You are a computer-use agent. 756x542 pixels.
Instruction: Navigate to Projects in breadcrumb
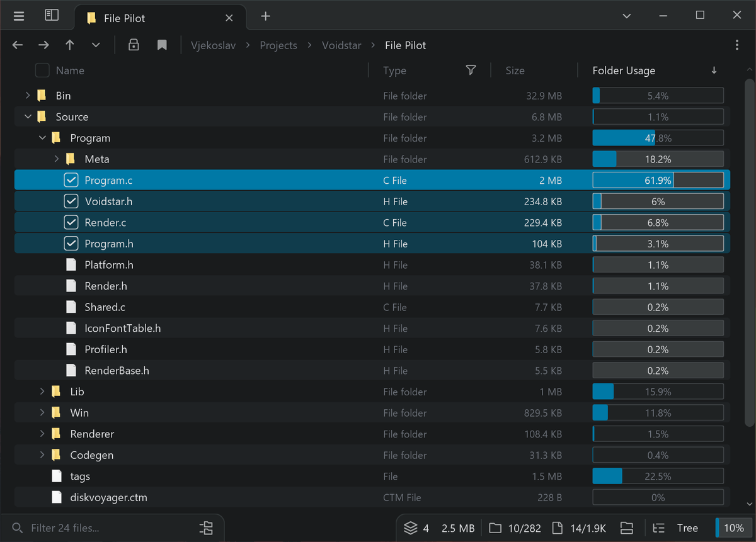pyautogui.click(x=278, y=45)
